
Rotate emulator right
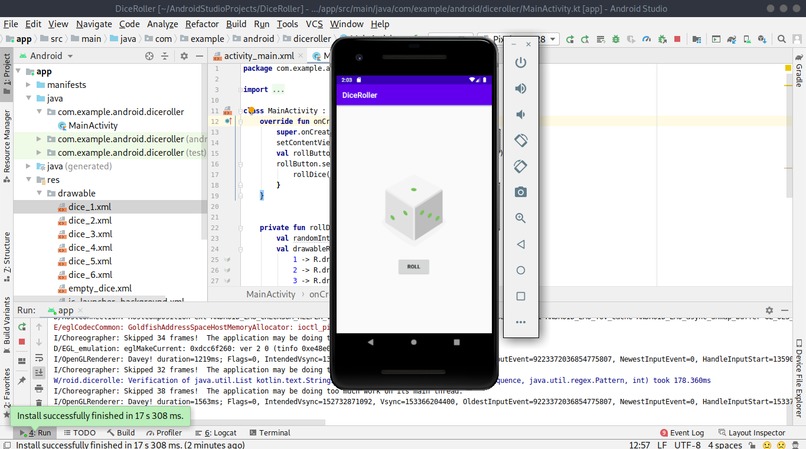[x=520, y=166]
